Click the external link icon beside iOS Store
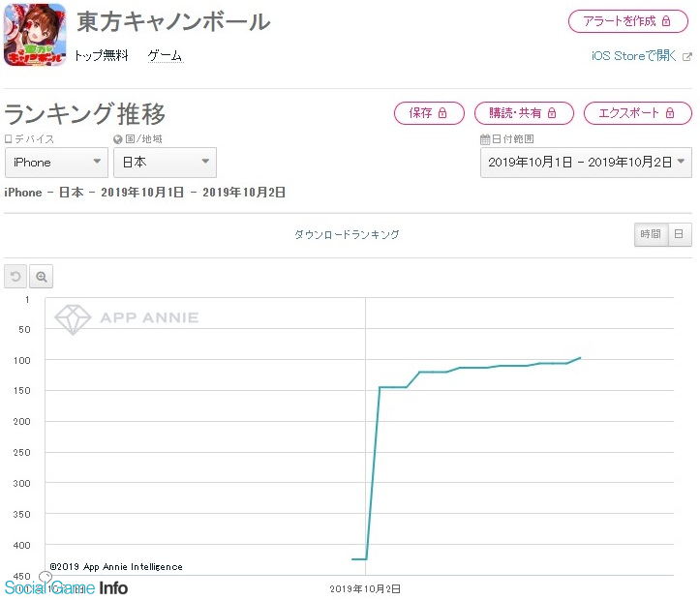700x600 pixels. pyautogui.click(x=687, y=57)
